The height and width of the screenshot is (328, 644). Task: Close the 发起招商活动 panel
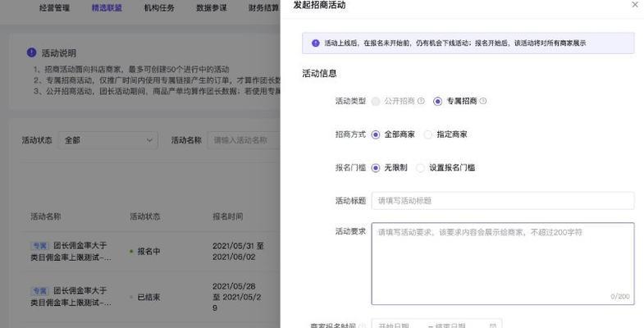tap(634, 5)
